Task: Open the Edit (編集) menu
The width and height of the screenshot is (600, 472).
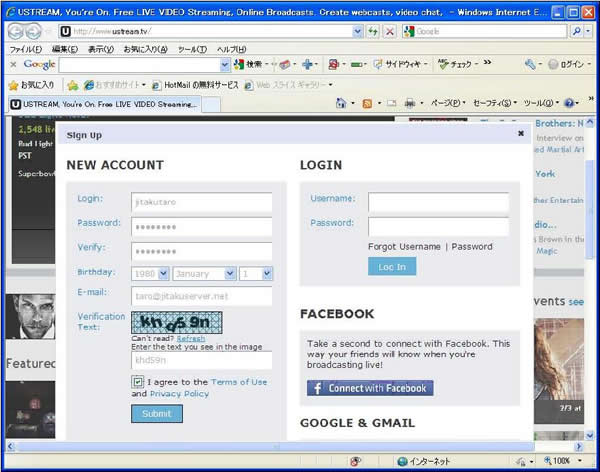Action: [x=65, y=49]
